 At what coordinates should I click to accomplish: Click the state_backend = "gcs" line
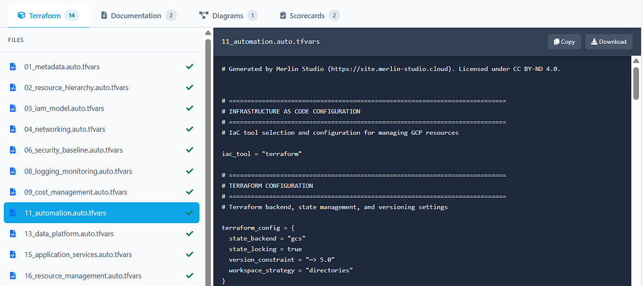[x=267, y=238]
